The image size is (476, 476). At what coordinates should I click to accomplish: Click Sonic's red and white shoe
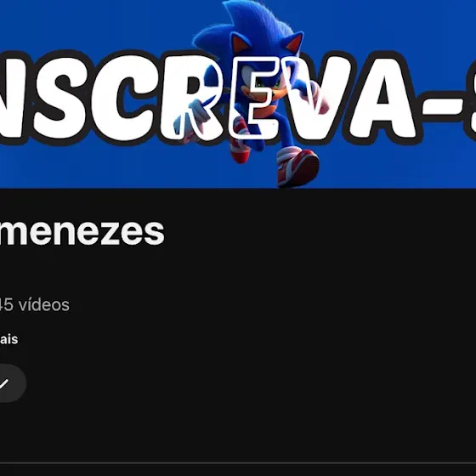pyautogui.click(x=297, y=167)
